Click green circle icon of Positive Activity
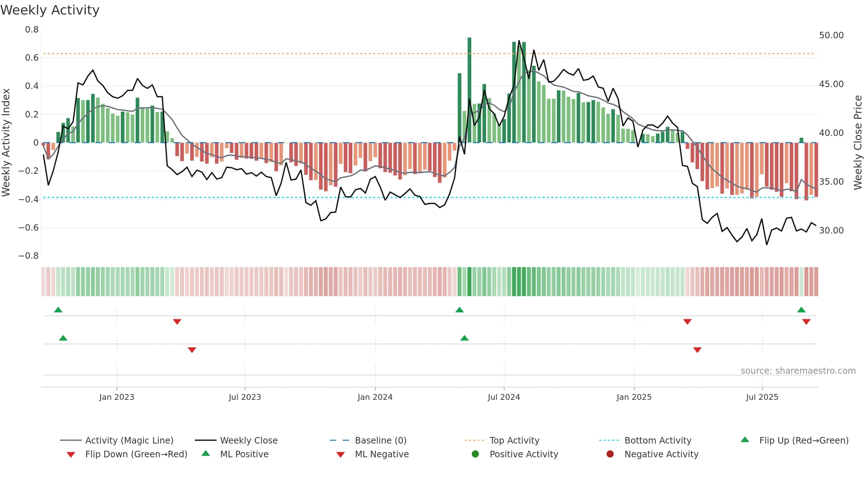Viewport: 868px width, 488px height. (475, 454)
